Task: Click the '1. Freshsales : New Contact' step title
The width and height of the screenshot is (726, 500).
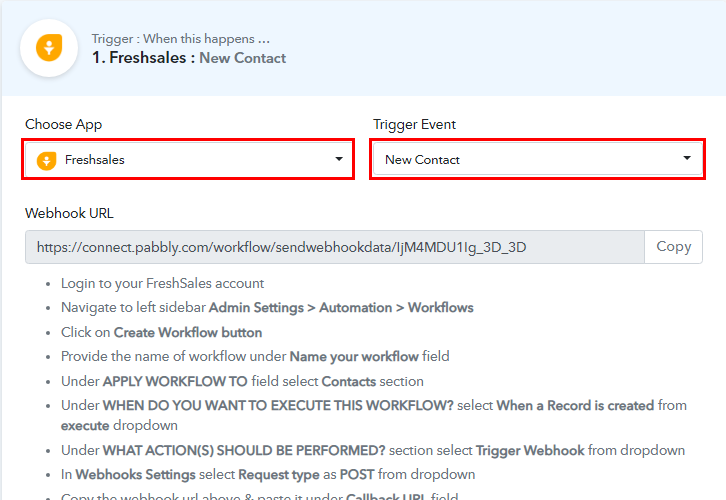Action: (189, 58)
